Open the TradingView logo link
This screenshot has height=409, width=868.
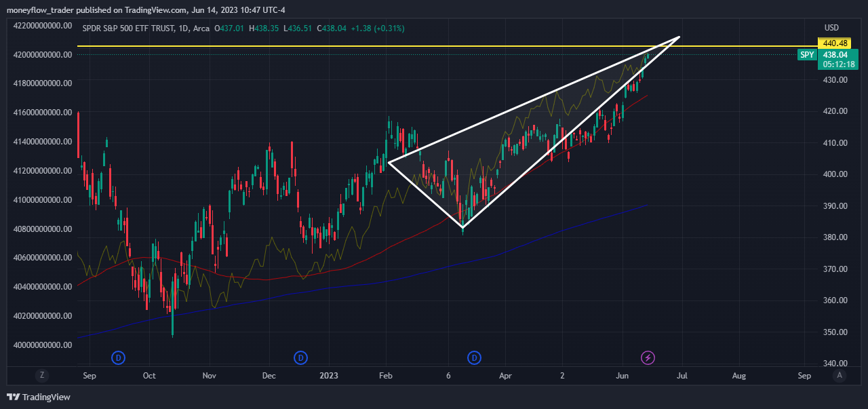click(39, 397)
